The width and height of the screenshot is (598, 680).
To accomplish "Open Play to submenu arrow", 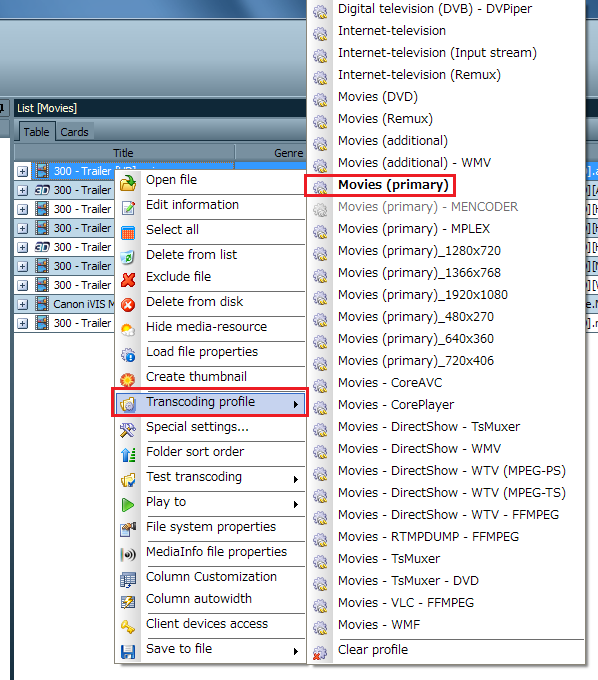I will 296,504.
